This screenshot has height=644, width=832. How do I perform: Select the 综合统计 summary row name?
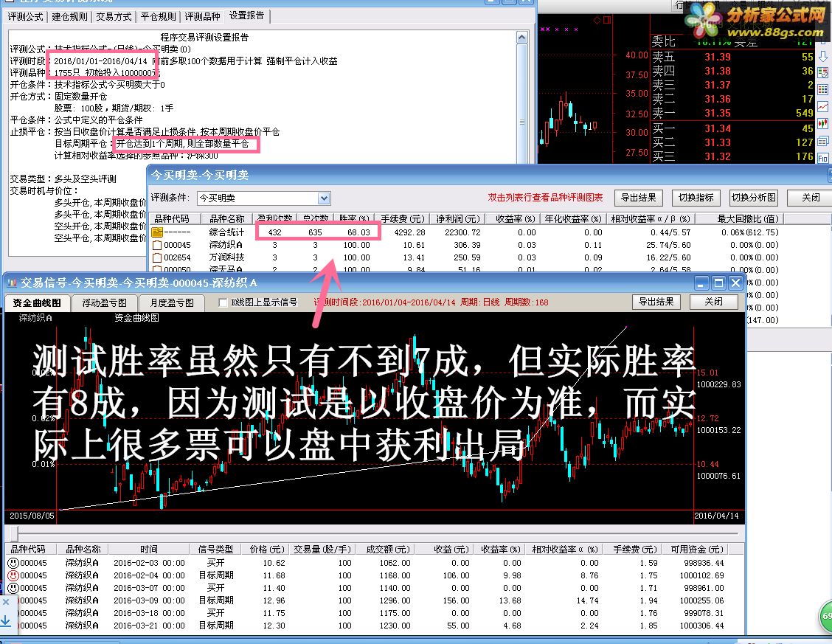pos(226,232)
